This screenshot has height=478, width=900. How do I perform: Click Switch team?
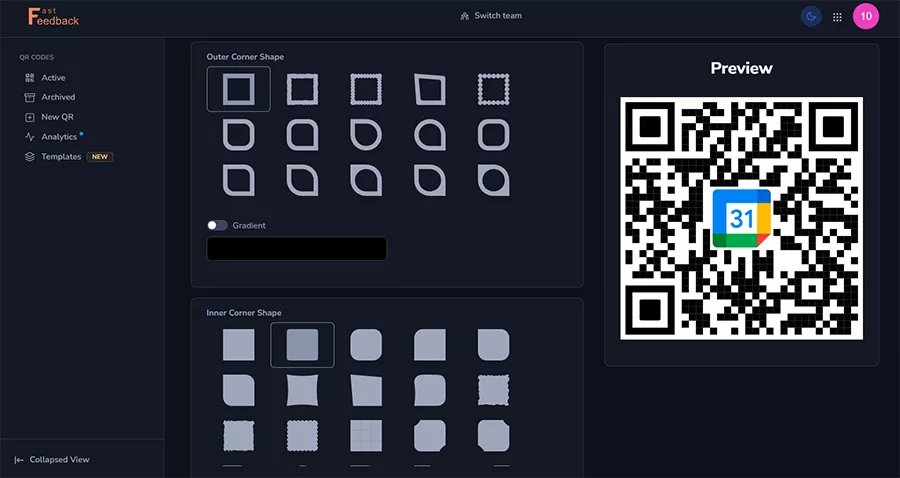pos(491,16)
